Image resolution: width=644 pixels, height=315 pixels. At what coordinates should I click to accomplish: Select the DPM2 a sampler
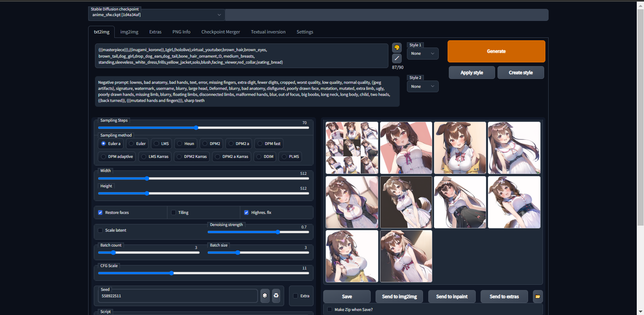click(x=239, y=143)
